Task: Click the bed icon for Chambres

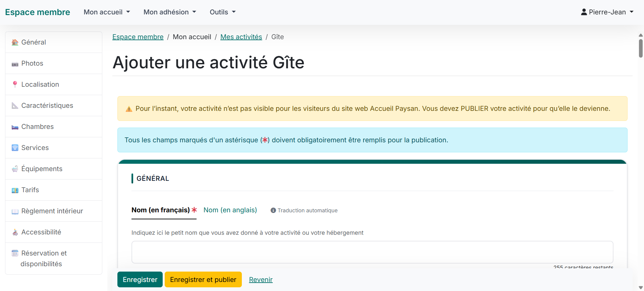Action: click(15, 127)
